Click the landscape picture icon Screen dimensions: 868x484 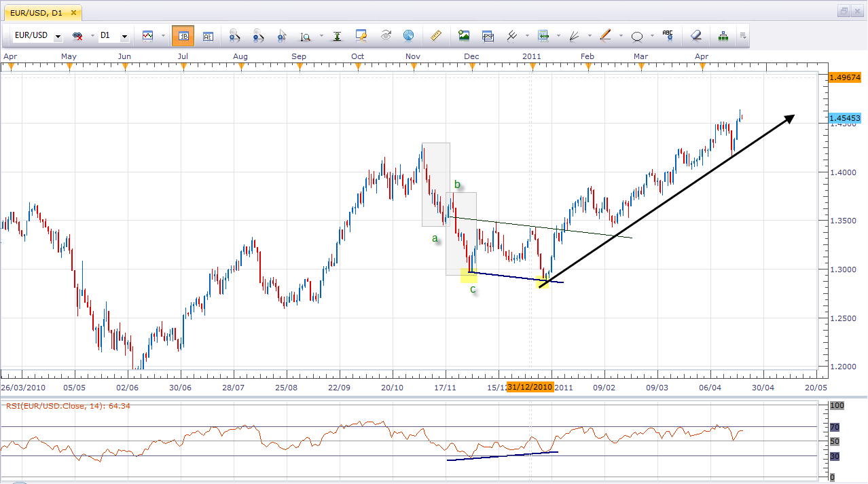tap(465, 36)
